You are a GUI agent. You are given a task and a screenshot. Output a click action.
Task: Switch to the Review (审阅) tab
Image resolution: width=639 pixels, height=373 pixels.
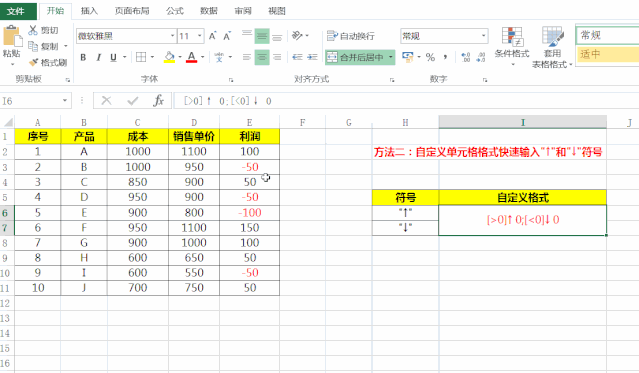coord(243,11)
